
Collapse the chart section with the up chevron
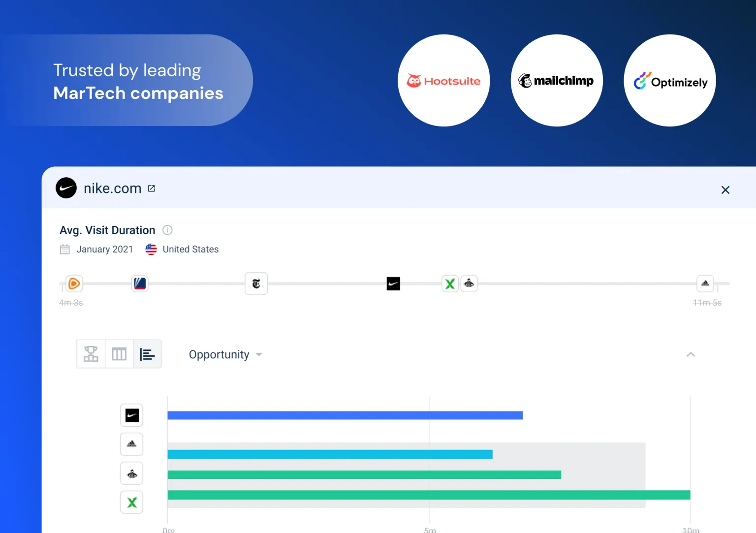691,354
